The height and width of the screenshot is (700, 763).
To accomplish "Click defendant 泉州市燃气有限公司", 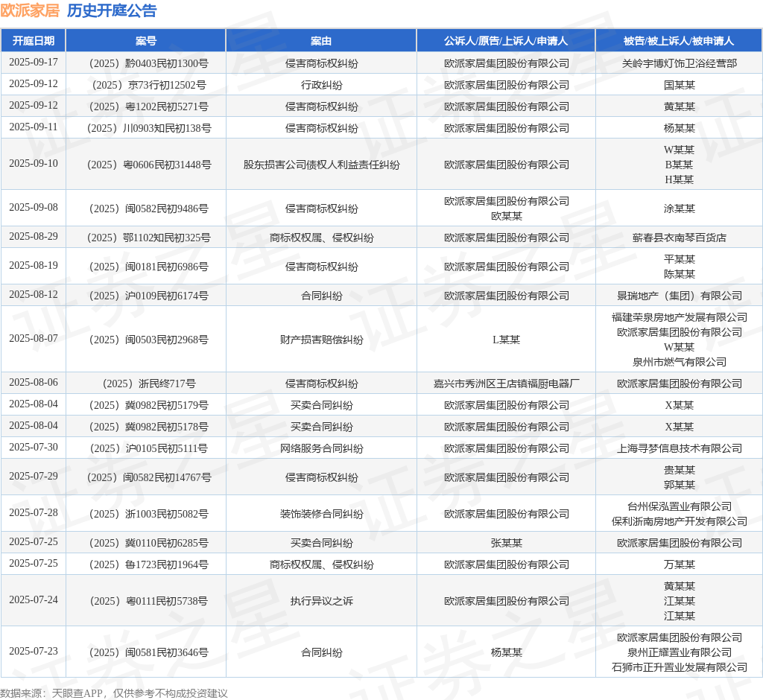I will pos(680,362).
